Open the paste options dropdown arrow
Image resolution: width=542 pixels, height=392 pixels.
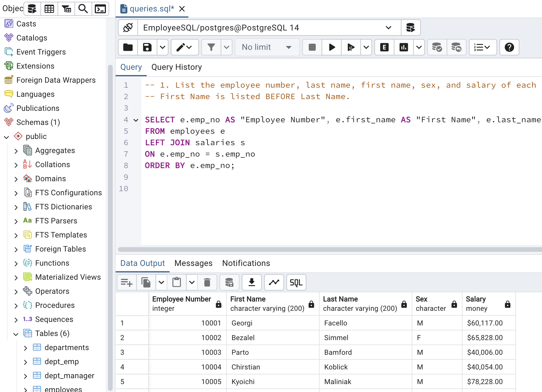192,283
